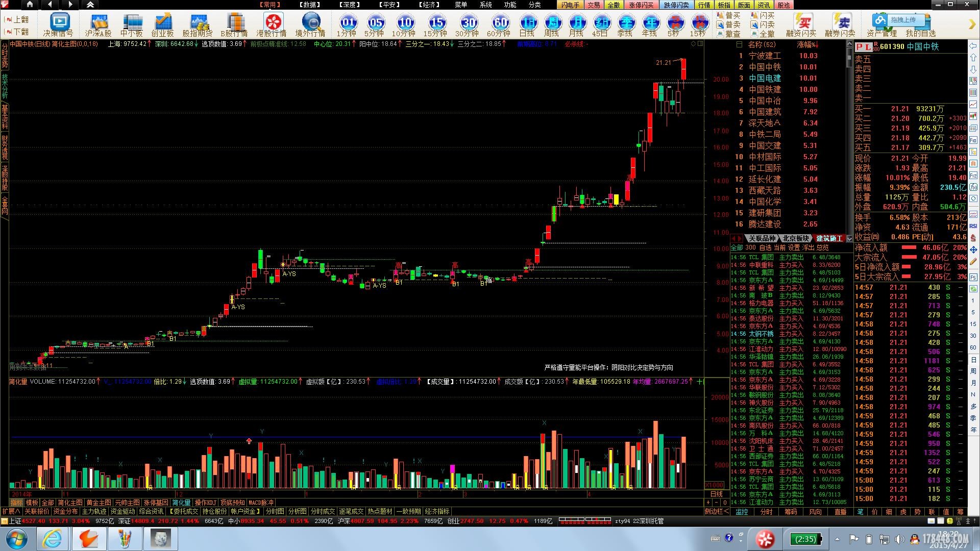Screen dimensions: 980x551
Task: Switch chart to 年线 yearly period
Action: (650, 25)
